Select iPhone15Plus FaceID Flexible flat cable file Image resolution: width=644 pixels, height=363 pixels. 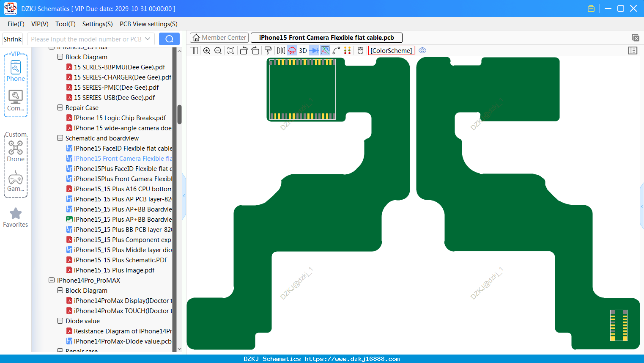pyautogui.click(x=119, y=169)
